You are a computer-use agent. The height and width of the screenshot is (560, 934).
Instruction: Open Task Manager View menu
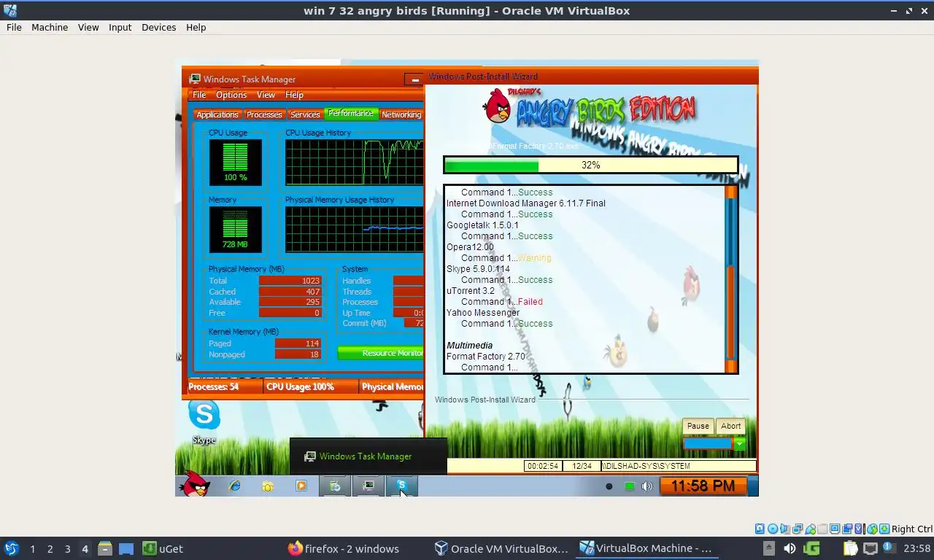(x=266, y=95)
